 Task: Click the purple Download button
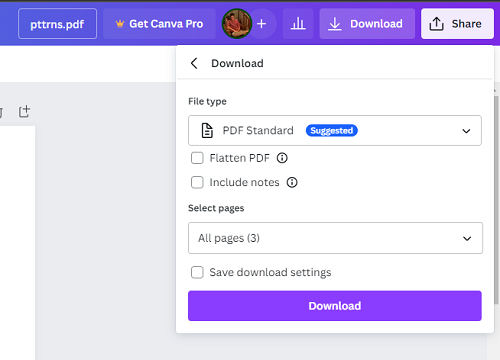[x=335, y=306]
